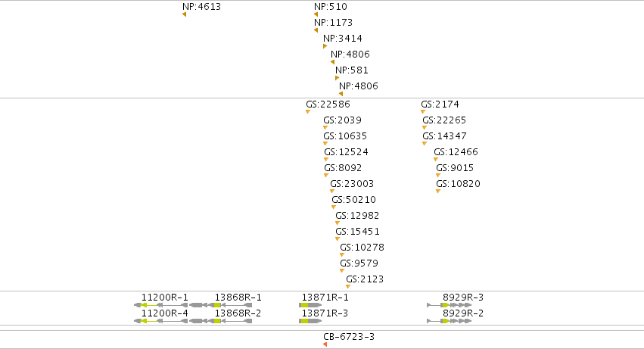The height and width of the screenshot is (349, 644).
Task: Select the 13871R-3 transcript bar
Action: [310, 321]
